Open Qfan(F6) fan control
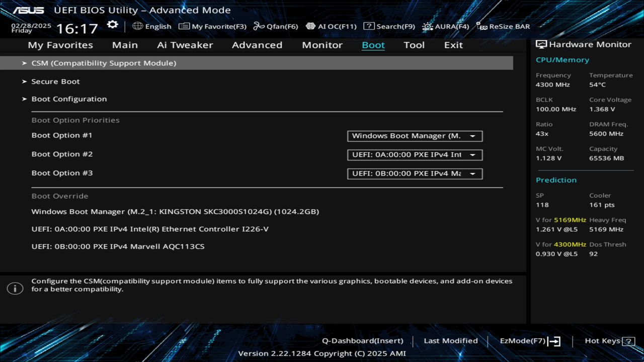Image resolution: width=644 pixels, height=362 pixels. 276,26
